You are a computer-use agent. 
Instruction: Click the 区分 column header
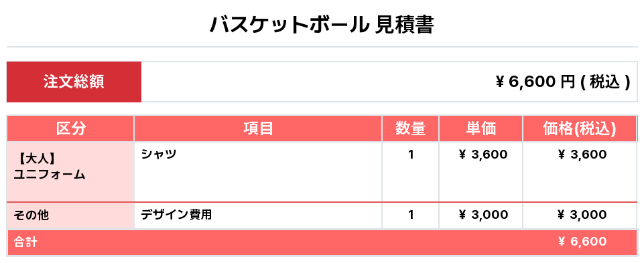[70, 129]
